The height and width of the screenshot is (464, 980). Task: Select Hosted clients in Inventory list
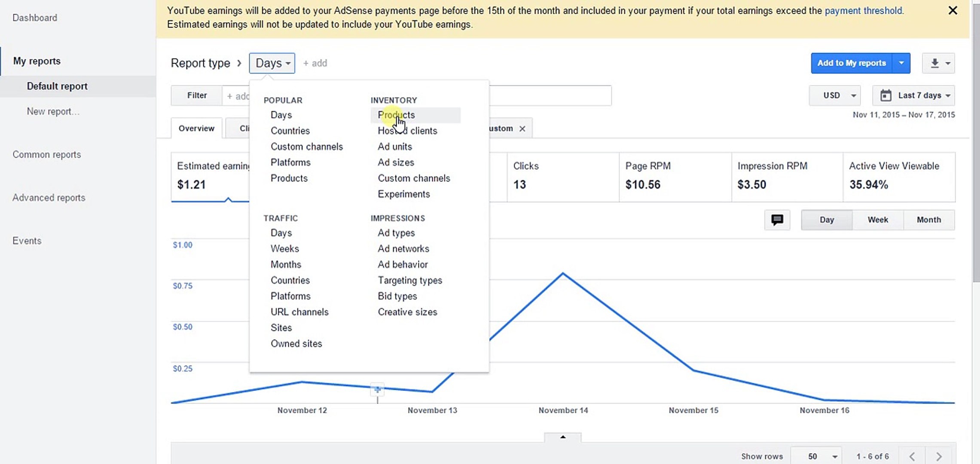point(407,131)
